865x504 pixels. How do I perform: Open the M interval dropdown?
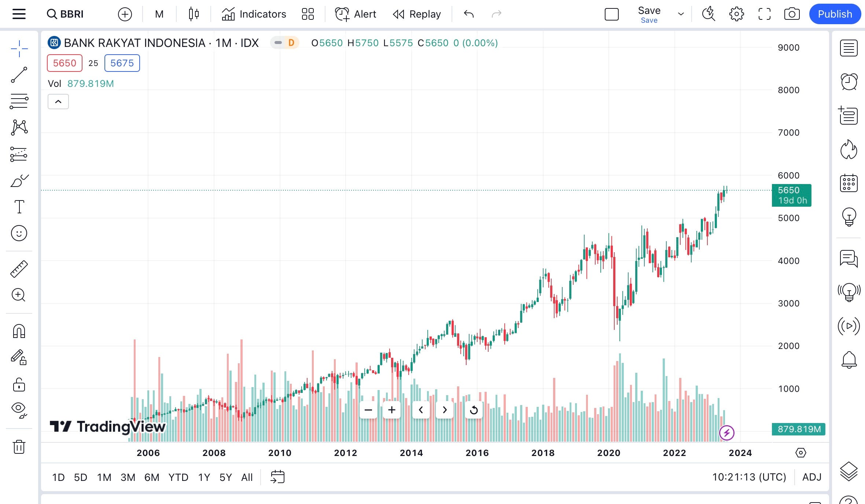point(159,14)
